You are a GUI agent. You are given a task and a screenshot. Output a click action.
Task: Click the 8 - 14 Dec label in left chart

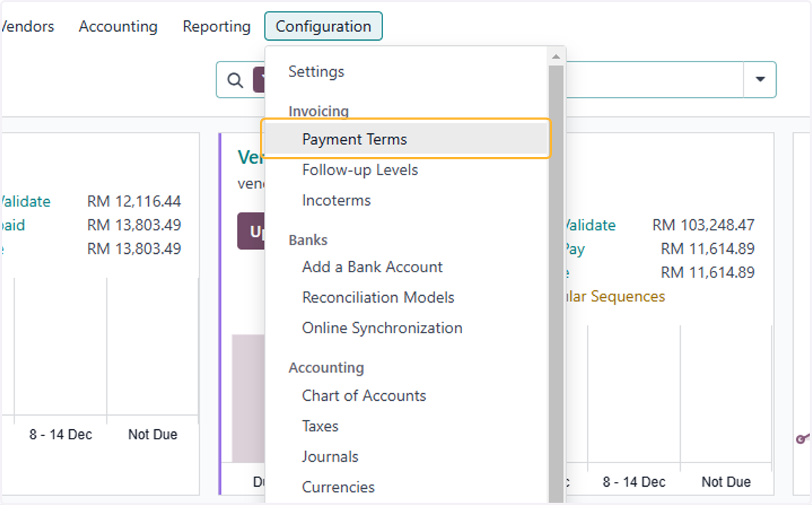[61, 435]
